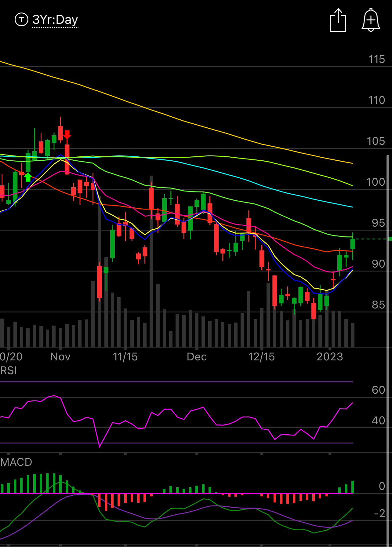Tap the 12/15 date axis label
392x547 pixels.
[x=261, y=357]
